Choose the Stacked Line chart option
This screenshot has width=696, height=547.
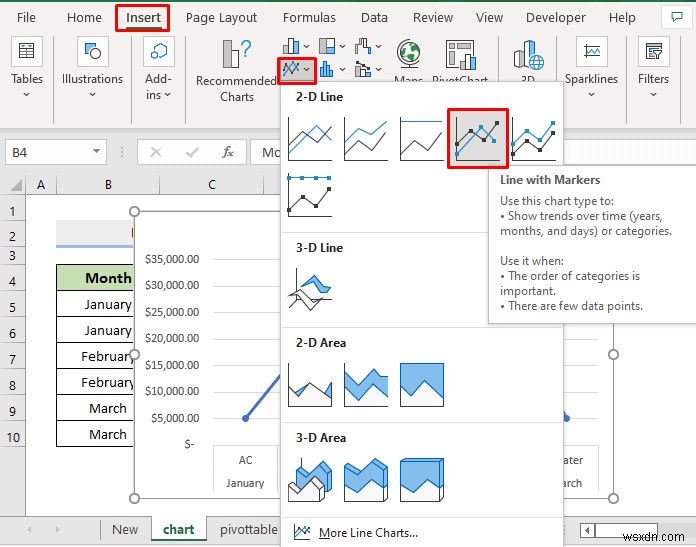(x=366, y=139)
